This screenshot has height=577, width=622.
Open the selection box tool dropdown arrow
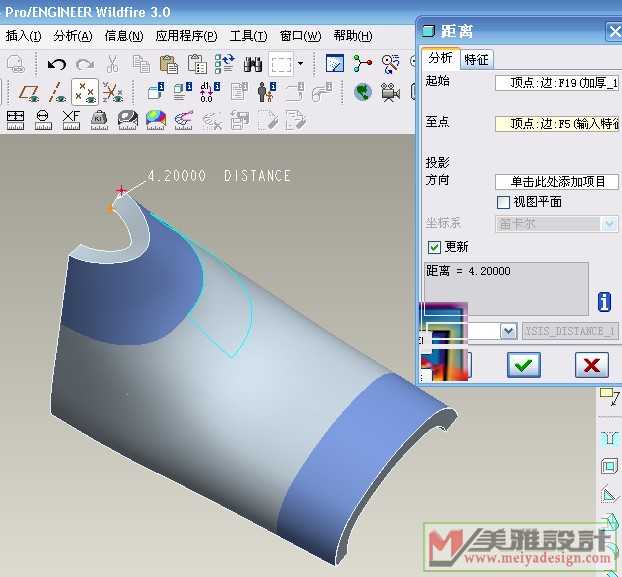click(300, 63)
